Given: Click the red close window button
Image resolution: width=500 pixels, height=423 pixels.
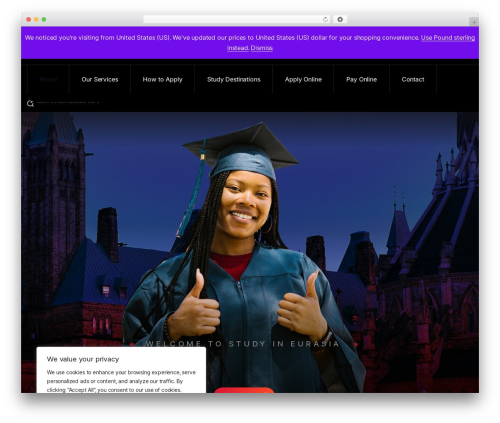Looking at the screenshot, I should (29, 20).
